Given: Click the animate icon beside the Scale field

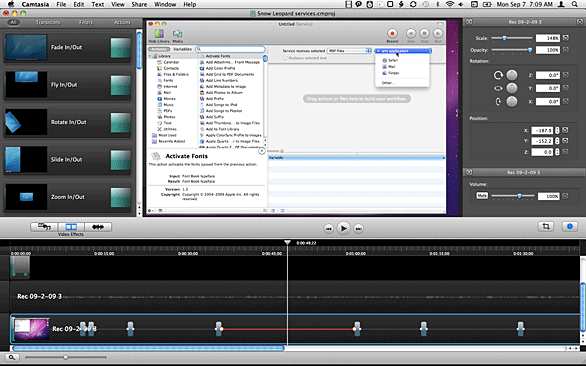Looking at the screenshot, I should coord(566,38).
